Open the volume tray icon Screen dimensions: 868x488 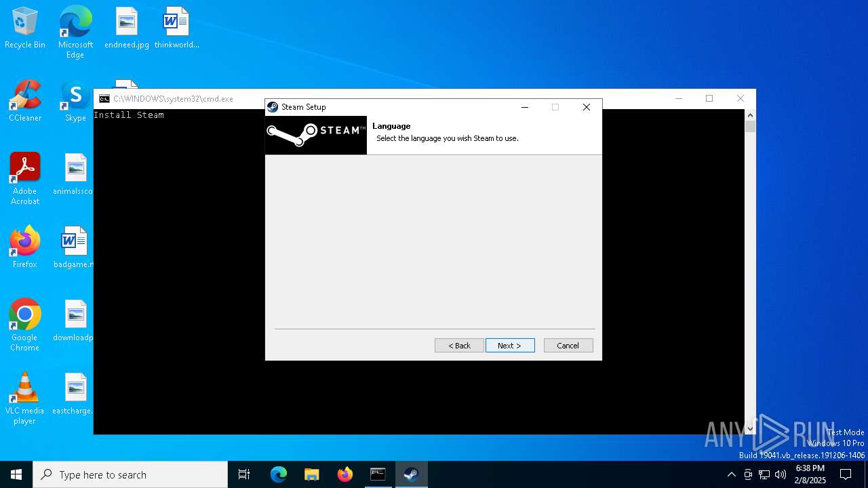pos(781,474)
